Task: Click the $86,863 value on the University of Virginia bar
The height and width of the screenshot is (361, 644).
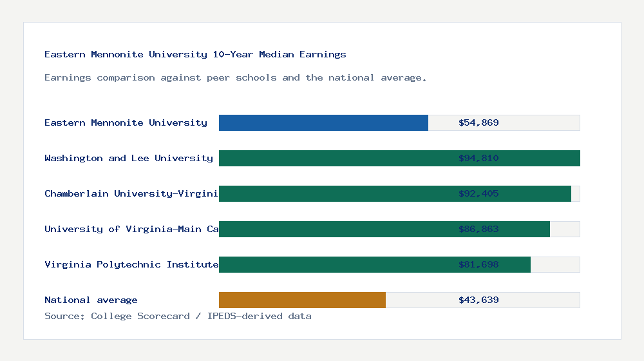Action: click(478, 229)
